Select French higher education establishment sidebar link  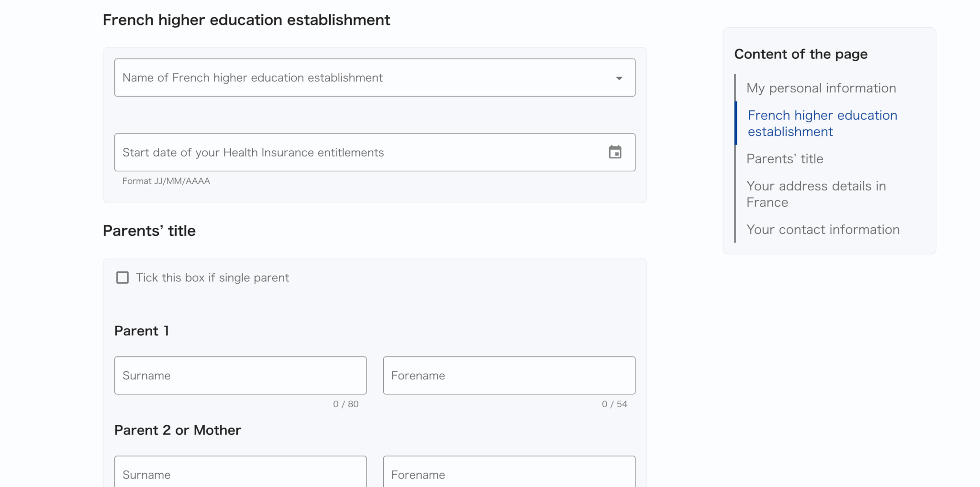[822, 123]
